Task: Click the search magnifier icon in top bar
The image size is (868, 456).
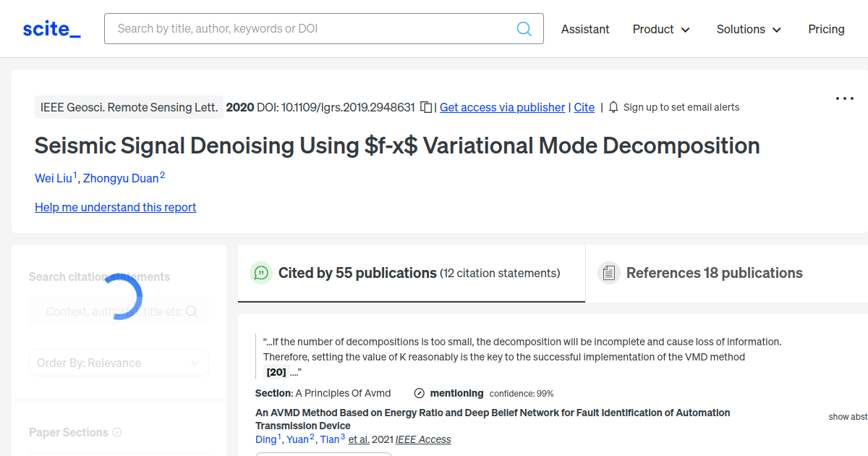Action: (524, 29)
